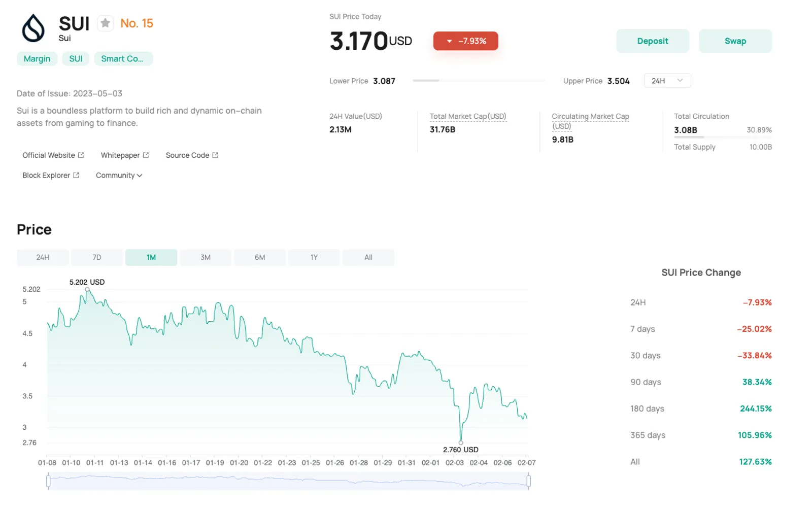Click the 5.202 USD peak marker on chart

click(x=87, y=290)
